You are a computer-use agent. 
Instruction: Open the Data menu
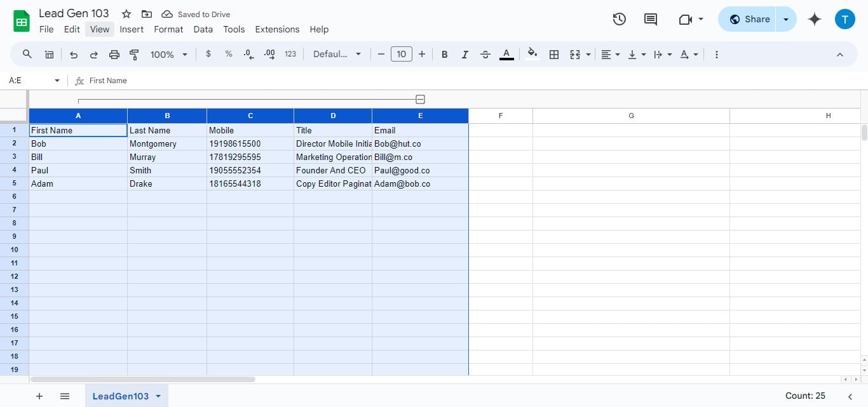pyautogui.click(x=203, y=29)
